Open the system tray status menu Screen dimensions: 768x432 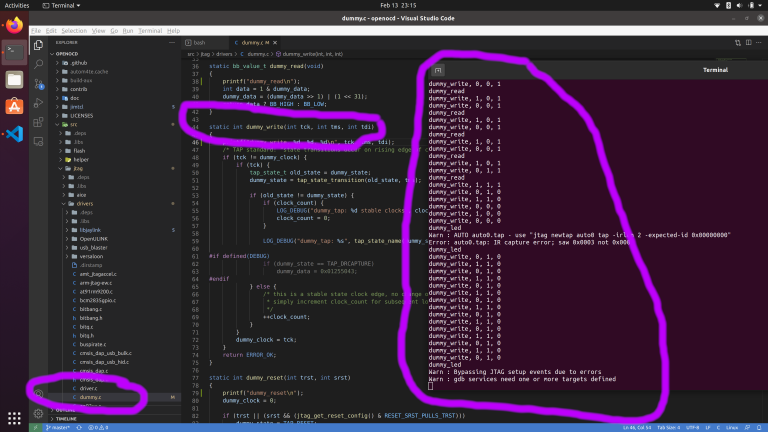739,5
